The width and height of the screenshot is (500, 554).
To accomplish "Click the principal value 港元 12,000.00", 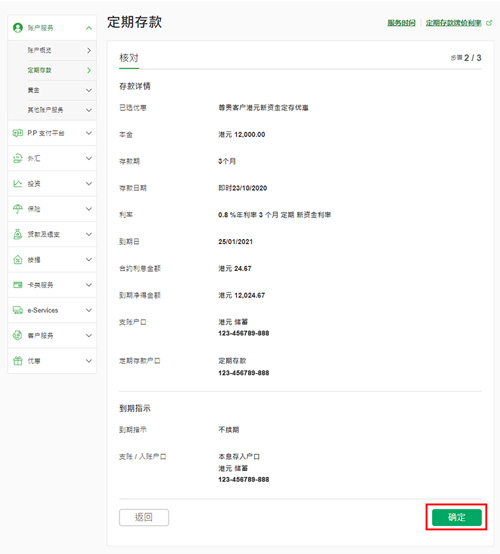I will 242,135.
